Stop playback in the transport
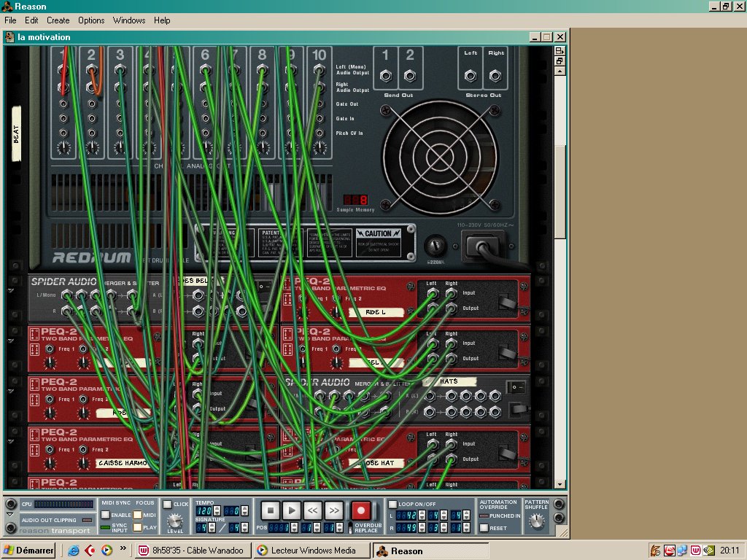 coord(270,511)
